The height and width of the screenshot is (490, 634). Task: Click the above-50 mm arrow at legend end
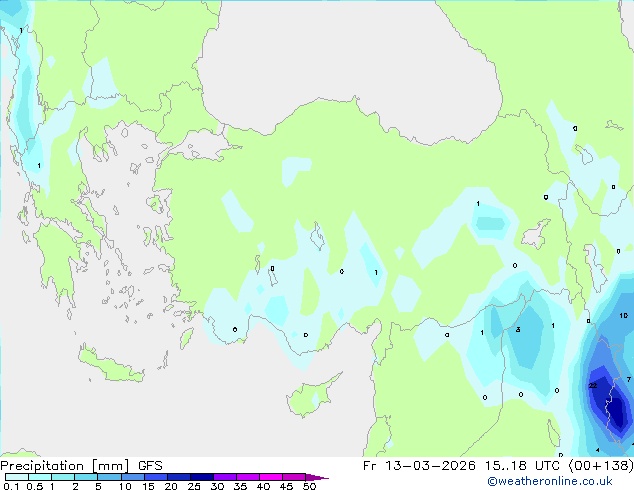point(317,477)
